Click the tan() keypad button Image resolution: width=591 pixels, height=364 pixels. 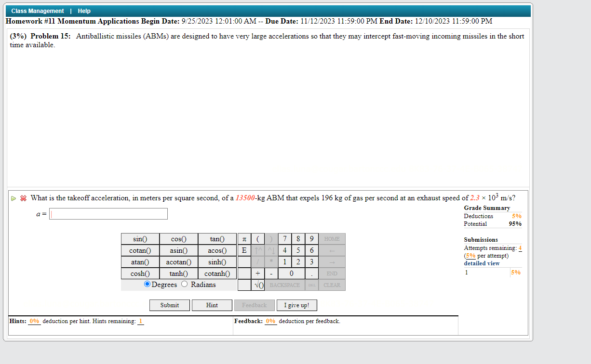tap(217, 238)
